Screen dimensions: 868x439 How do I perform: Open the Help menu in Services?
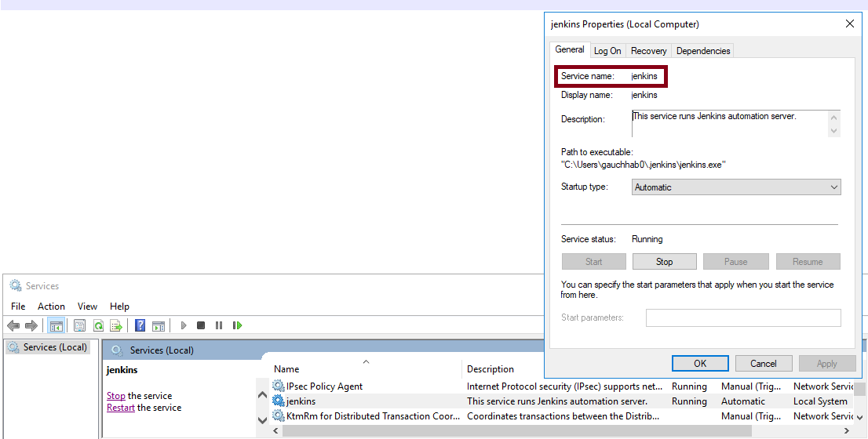(119, 307)
